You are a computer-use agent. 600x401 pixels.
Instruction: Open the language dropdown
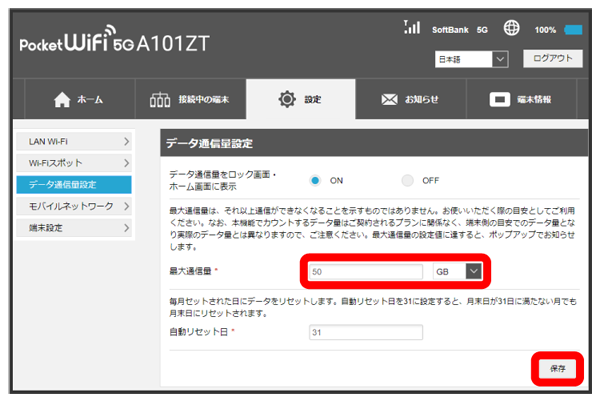click(473, 60)
